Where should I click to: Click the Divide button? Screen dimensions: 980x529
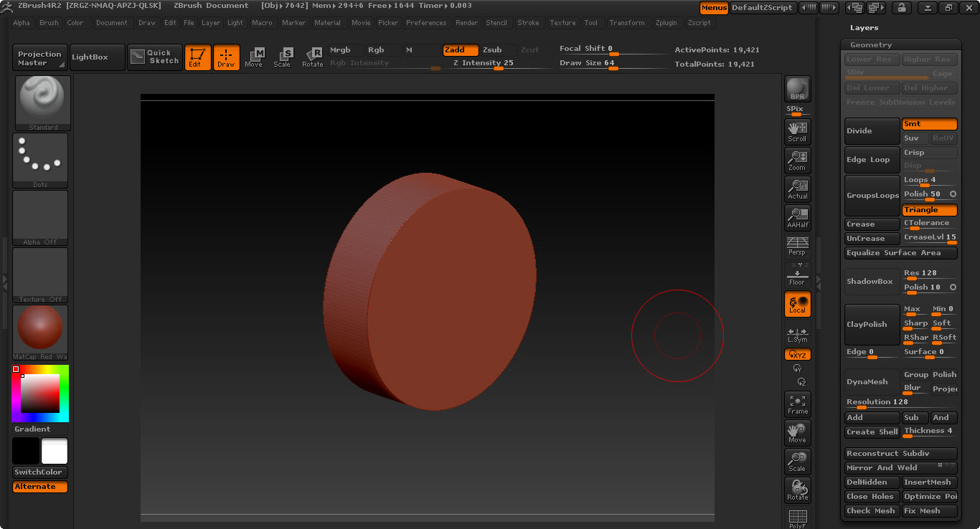point(872,131)
